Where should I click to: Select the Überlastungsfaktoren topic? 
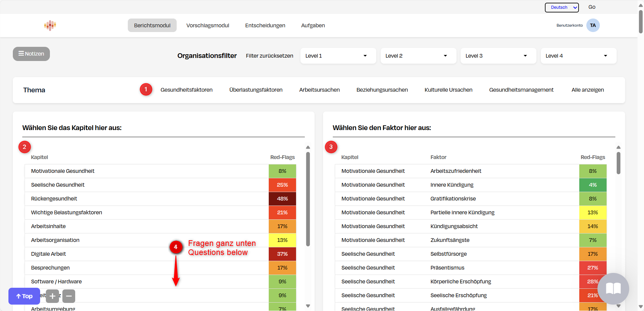coord(256,90)
